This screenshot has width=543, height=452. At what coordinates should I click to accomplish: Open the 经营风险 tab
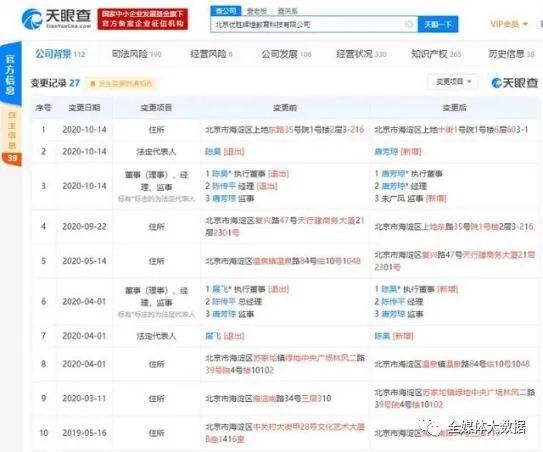[x=211, y=54]
